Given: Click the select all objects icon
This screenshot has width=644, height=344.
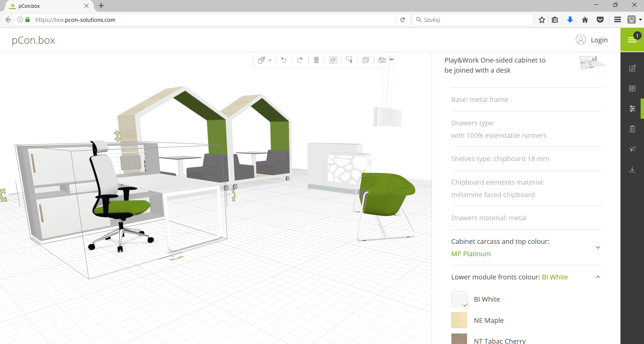Looking at the screenshot, I should pyautogui.click(x=333, y=60).
